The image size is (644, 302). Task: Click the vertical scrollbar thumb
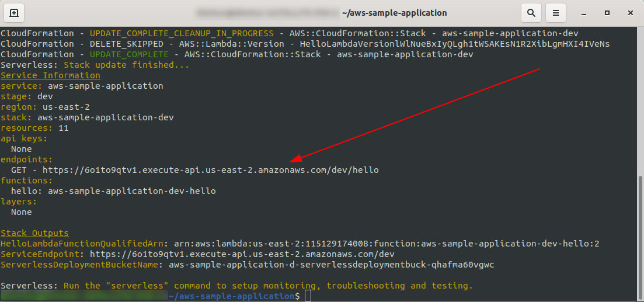(640, 234)
